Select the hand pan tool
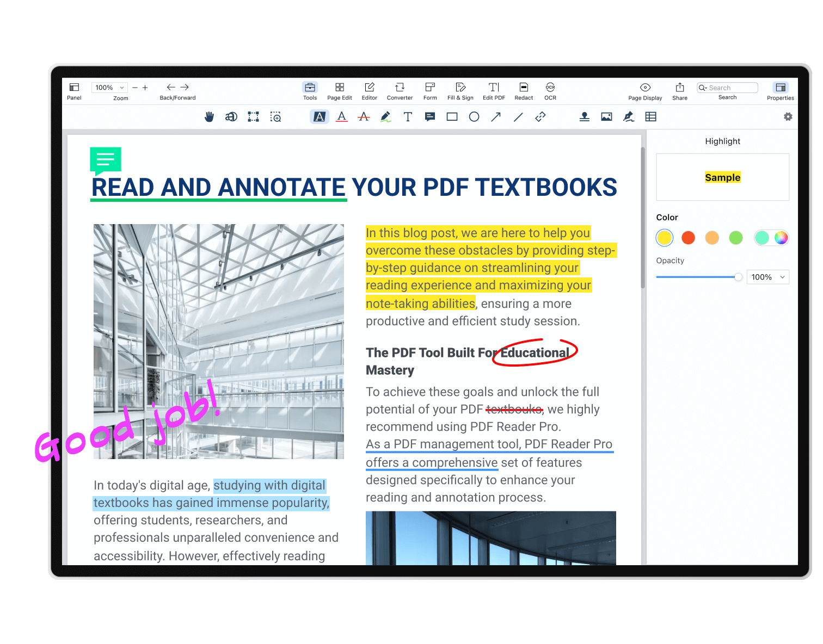Image resolution: width=823 pixels, height=644 pixels. (209, 117)
